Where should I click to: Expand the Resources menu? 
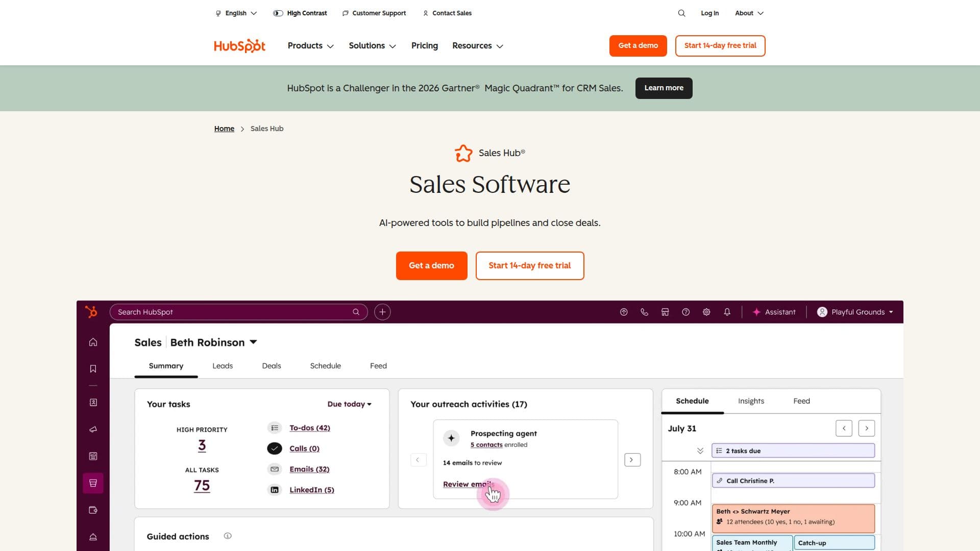click(x=478, y=46)
